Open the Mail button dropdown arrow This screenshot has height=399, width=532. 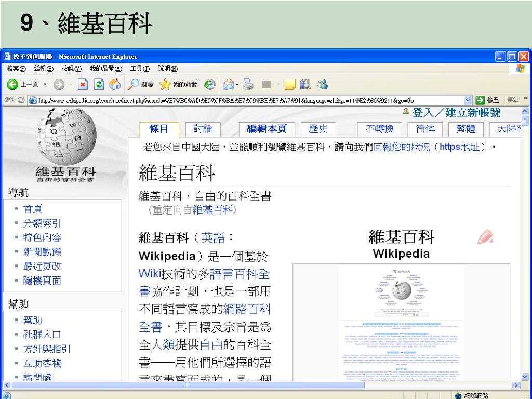(x=237, y=85)
